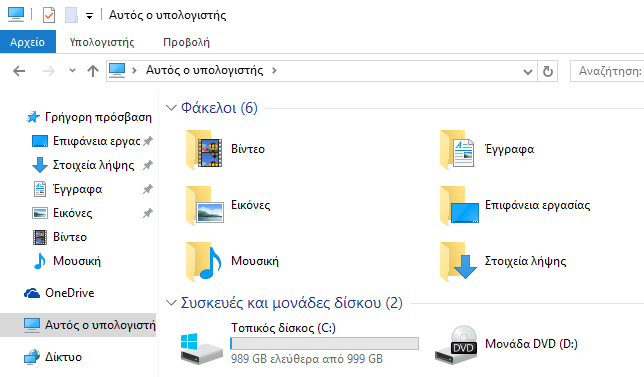Click the pin icon beside sidebar Στοιχεία λήψης

coord(147,165)
